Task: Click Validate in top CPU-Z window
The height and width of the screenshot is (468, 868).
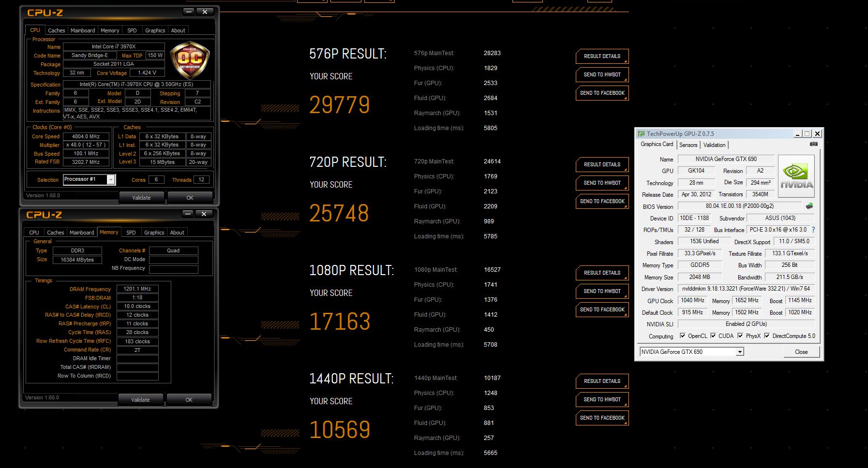Action: [x=141, y=198]
